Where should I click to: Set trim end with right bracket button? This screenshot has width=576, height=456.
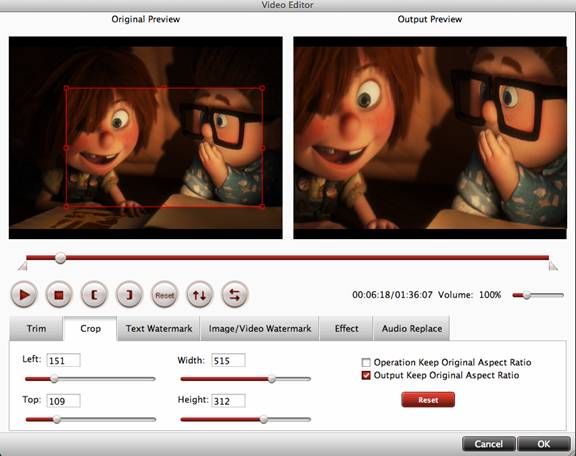coord(129,294)
